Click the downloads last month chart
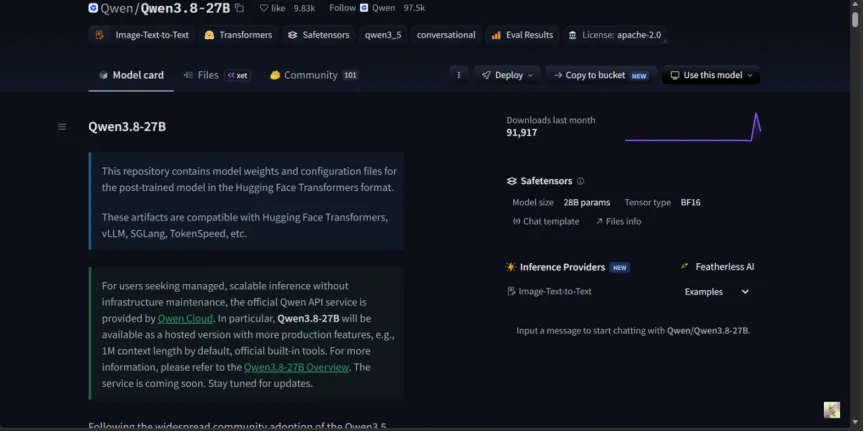864x432 pixels. [693, 127]
